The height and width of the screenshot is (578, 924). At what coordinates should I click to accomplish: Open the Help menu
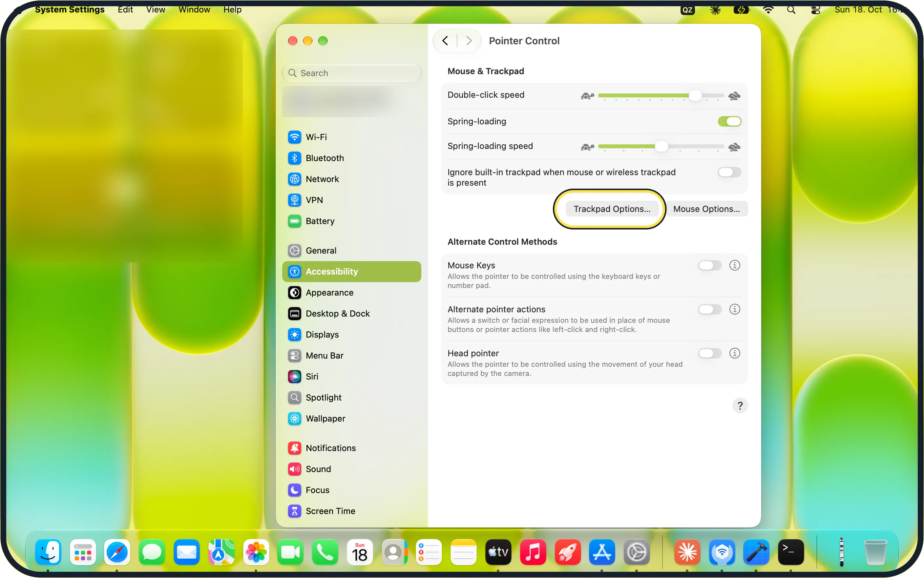[232, 9]
